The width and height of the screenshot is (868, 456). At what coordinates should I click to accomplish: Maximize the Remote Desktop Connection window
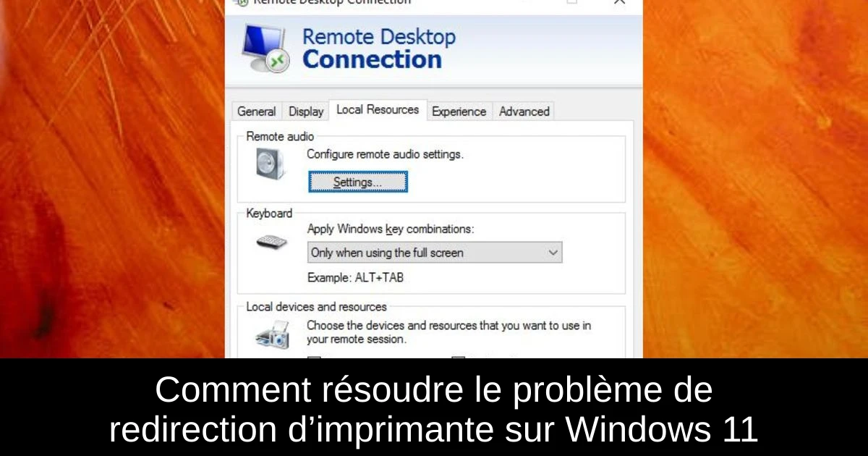572,2
